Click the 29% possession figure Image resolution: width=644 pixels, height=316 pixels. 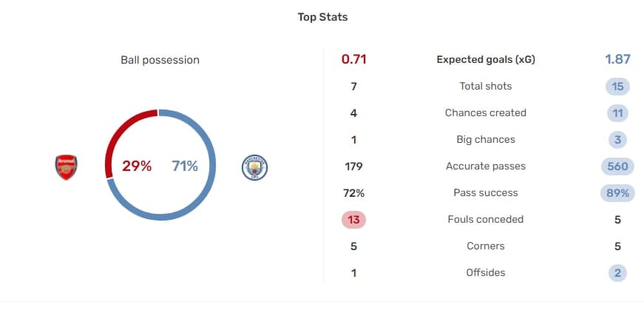point(137,166)
